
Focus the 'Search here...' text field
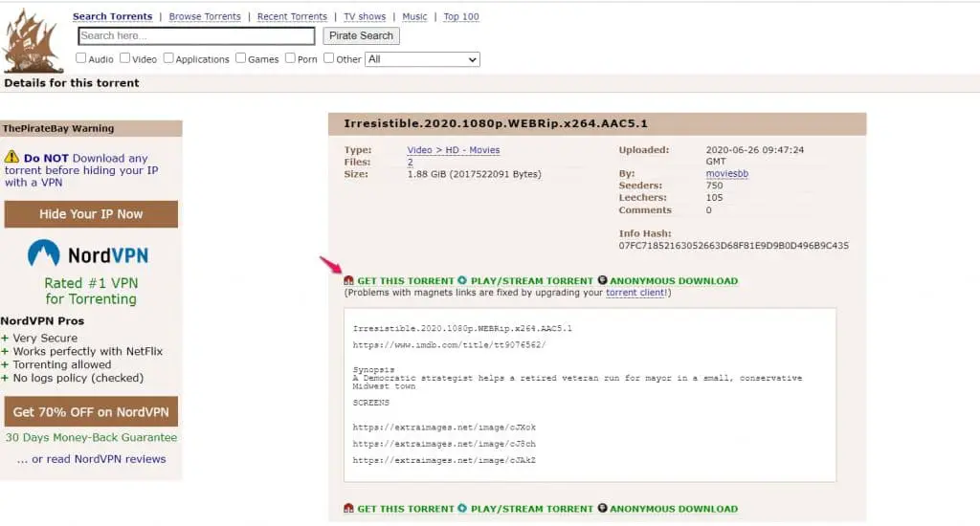pyautogui.click(x=196, y=36)
